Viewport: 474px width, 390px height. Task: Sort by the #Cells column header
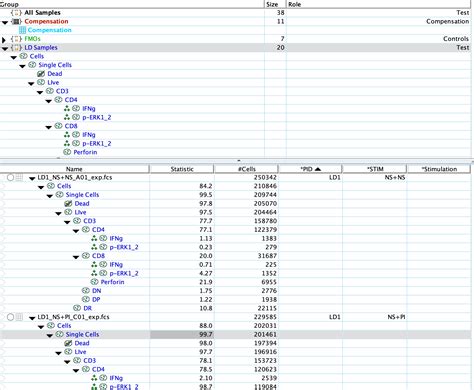point(246,169)
